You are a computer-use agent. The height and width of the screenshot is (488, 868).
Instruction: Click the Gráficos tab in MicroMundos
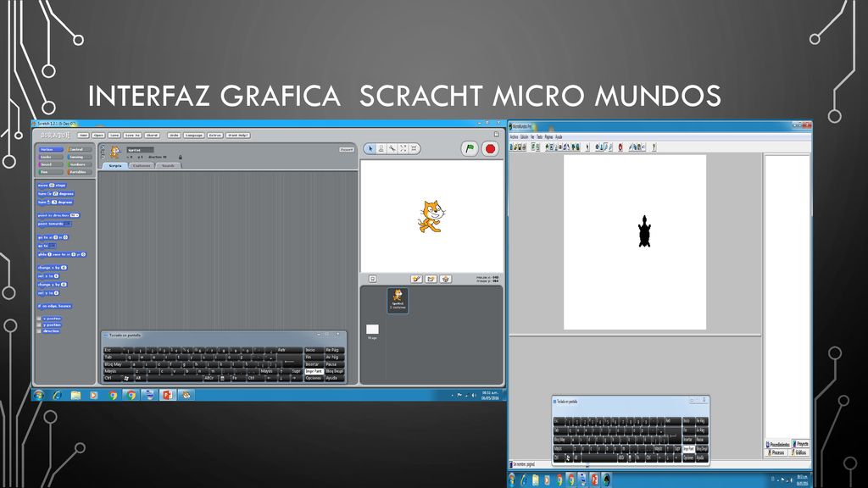tap(799, 452)
